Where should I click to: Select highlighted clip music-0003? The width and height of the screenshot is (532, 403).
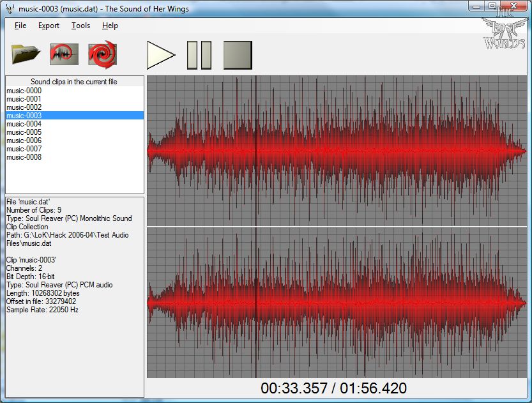[75, 116]
